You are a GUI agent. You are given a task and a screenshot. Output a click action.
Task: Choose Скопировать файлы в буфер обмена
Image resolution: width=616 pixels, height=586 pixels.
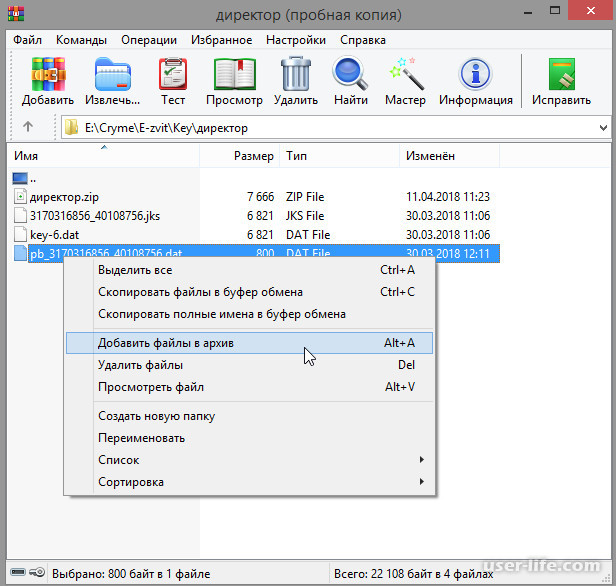click(x=249, y=292)
